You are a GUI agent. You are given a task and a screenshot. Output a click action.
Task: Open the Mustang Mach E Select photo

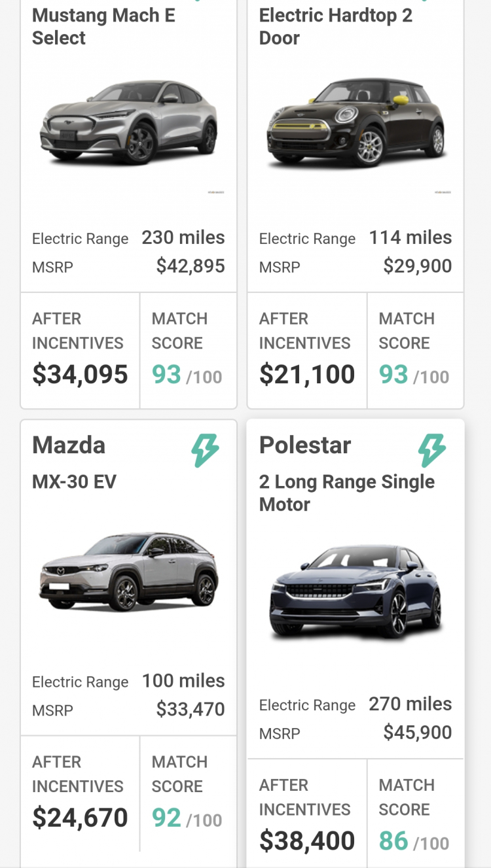pyautogui.click(x=129, y=122)
